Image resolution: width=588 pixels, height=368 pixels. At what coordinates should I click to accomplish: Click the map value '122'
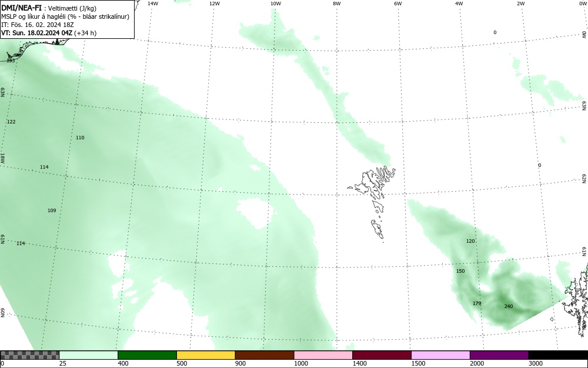pyautogui.click(x=11, y=122)
